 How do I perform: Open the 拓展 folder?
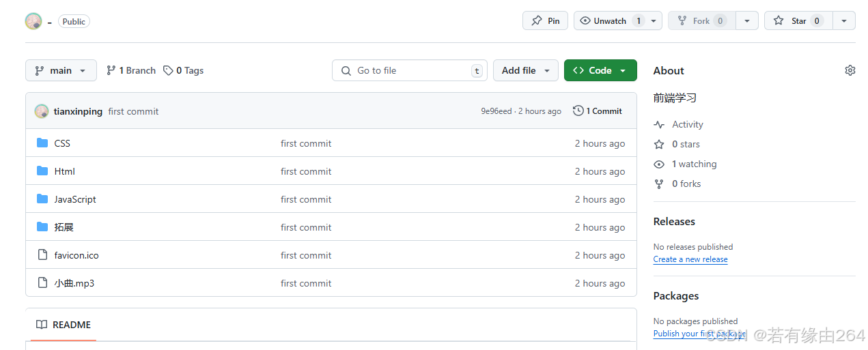(x=64, y=227)
